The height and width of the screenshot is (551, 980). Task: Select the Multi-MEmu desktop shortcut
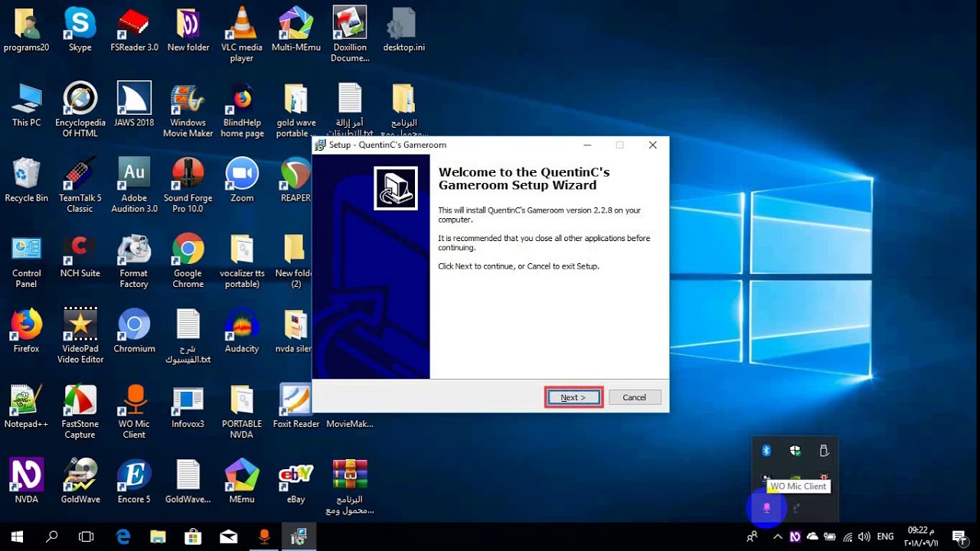click(296, 30)
